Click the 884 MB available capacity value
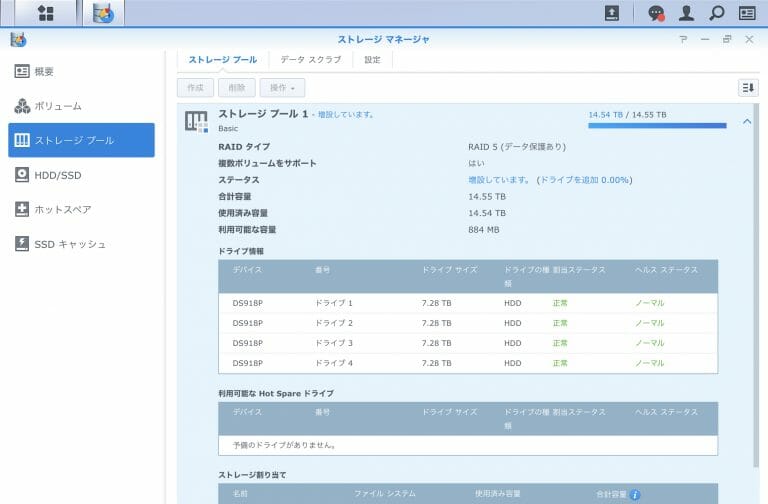 click(x=483, y=230)
